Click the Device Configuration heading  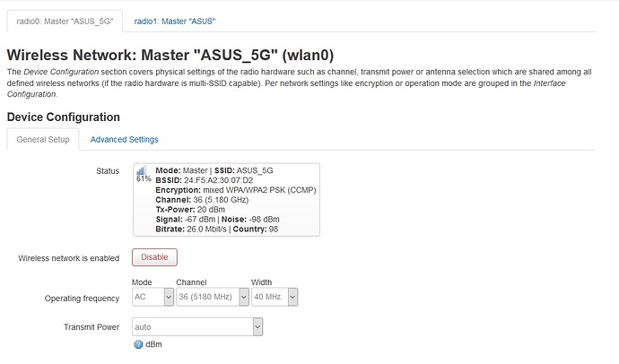point(64,117)
